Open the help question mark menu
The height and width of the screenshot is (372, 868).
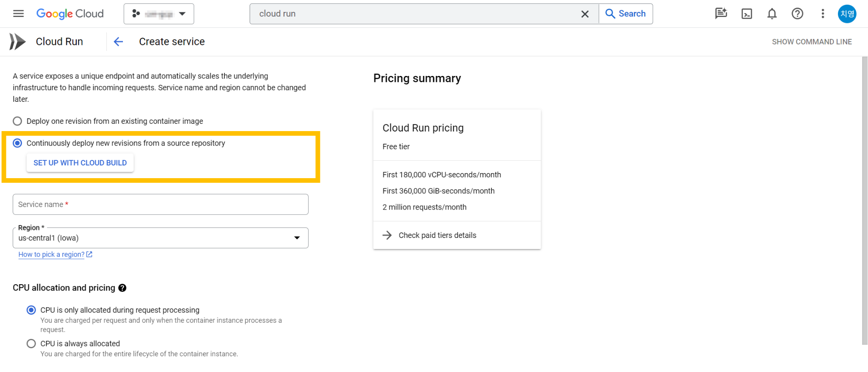click(797, 14)
